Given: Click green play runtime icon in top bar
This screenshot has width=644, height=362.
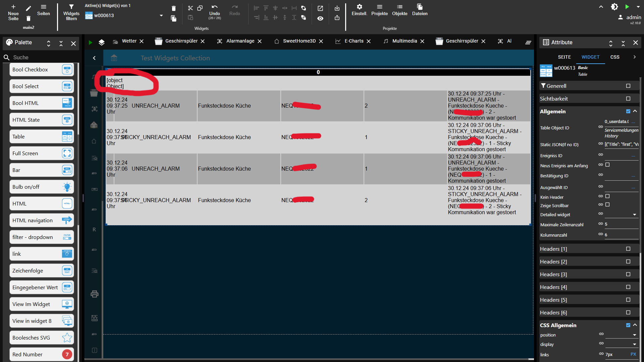Looking at the screenshot, I should pos(627,7).
